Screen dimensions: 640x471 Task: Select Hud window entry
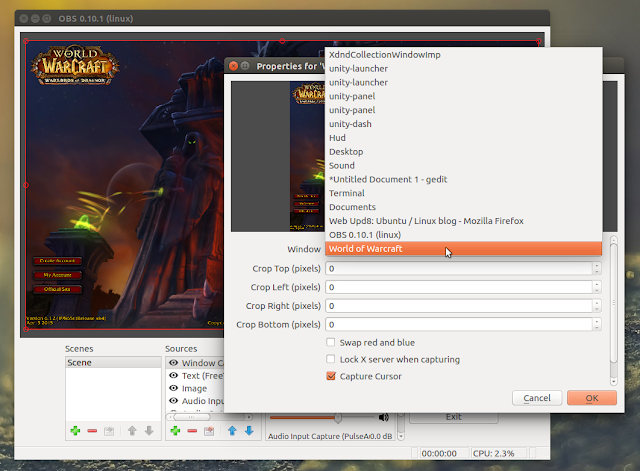coord(463,138)
